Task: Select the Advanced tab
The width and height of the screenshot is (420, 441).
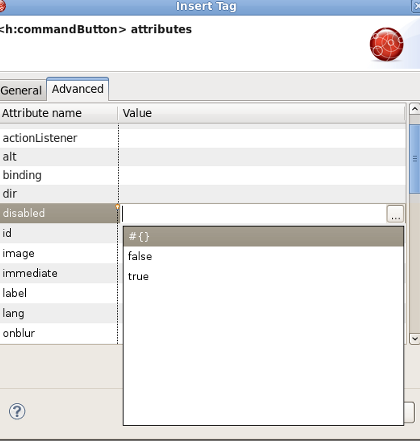Action: (78, 89)
